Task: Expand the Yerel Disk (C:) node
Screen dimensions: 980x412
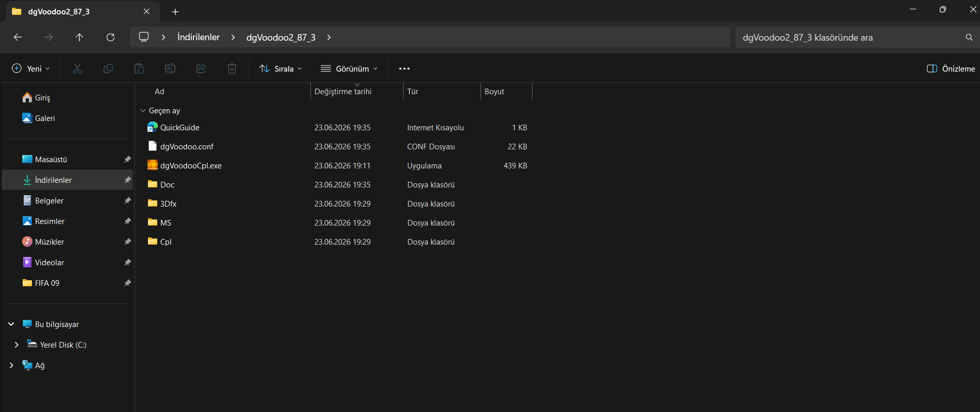Action: tap(16, 345)
